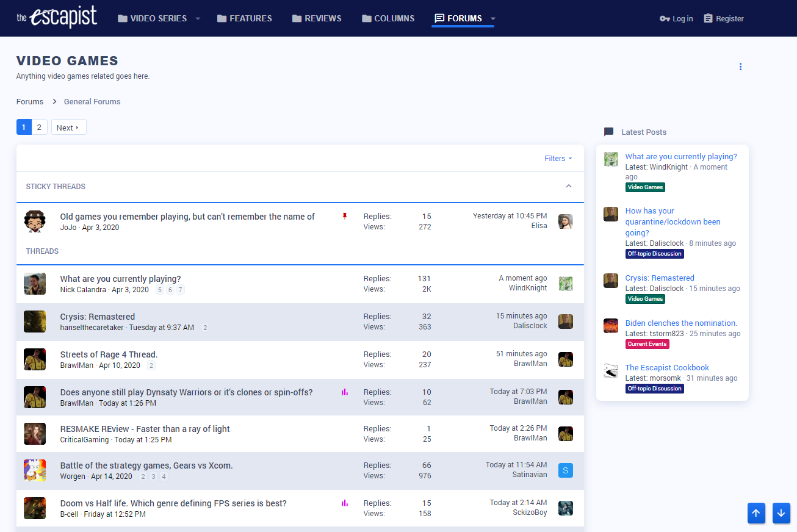Click the clipboard icon next to Register
The width and height of the screenshot is (797, 532).
click(708, 18)
